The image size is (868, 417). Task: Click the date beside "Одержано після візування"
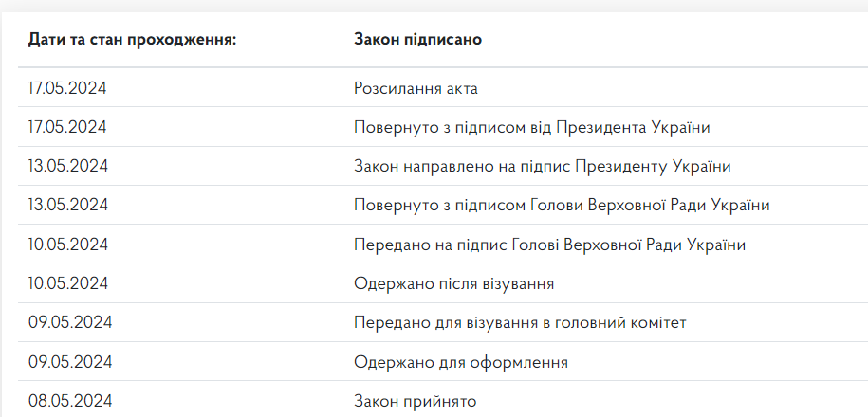tap(68, 283)
